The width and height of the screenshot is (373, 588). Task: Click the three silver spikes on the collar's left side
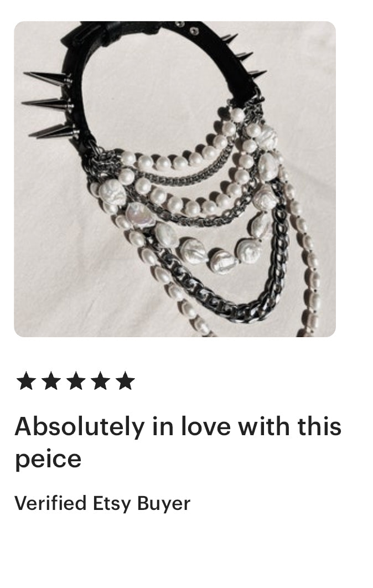pyautogui.click(x=50, y=104)
